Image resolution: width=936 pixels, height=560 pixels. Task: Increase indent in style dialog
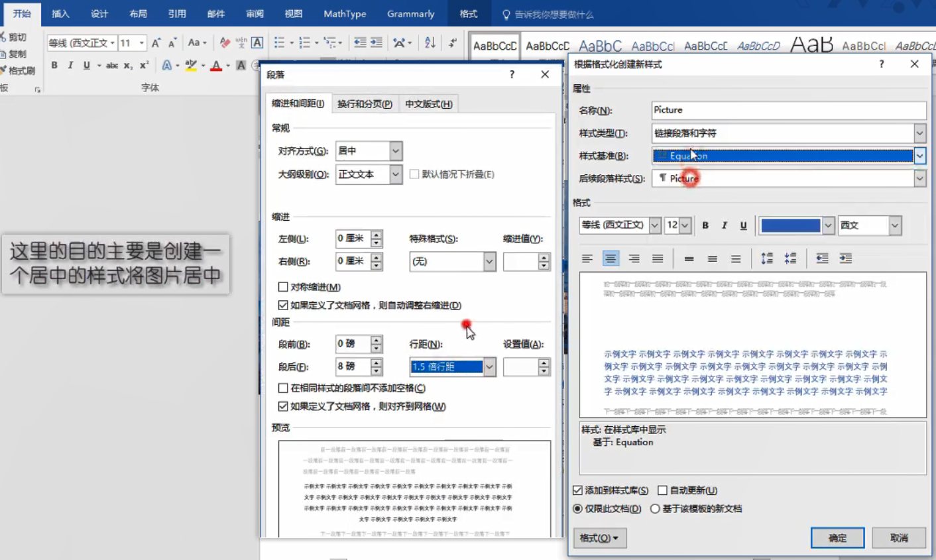846,258
